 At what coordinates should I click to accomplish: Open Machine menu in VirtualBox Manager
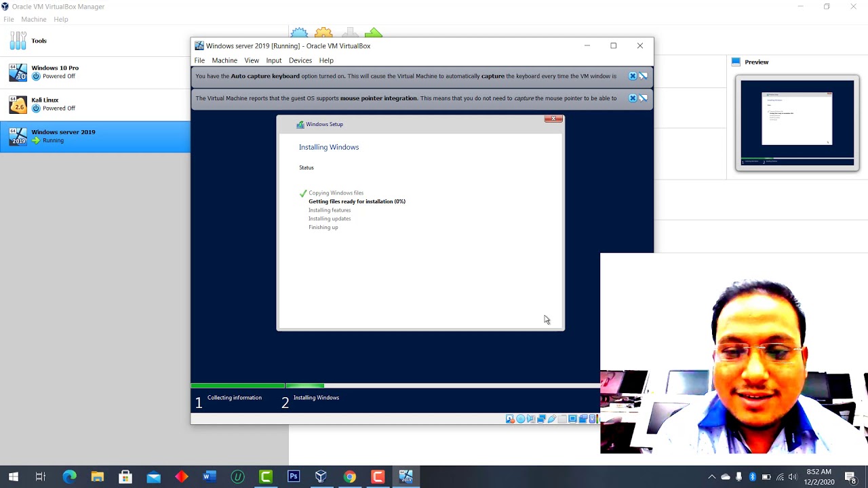point(34,20)
